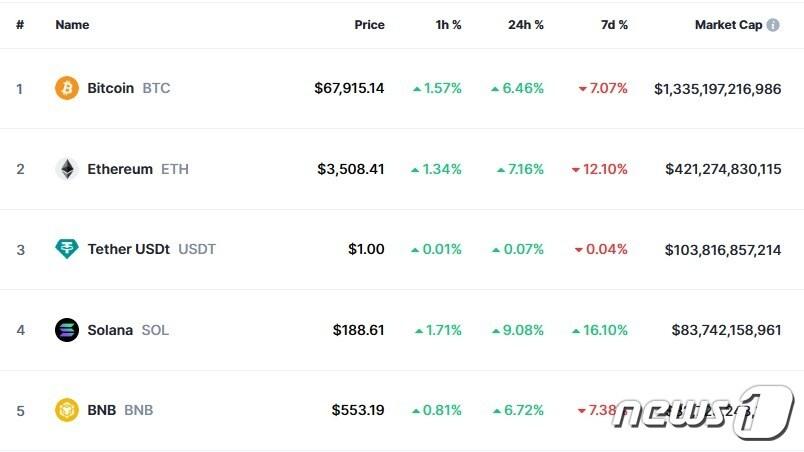Click the Bitcoin coin logo icon

click(x=67, y=88)
